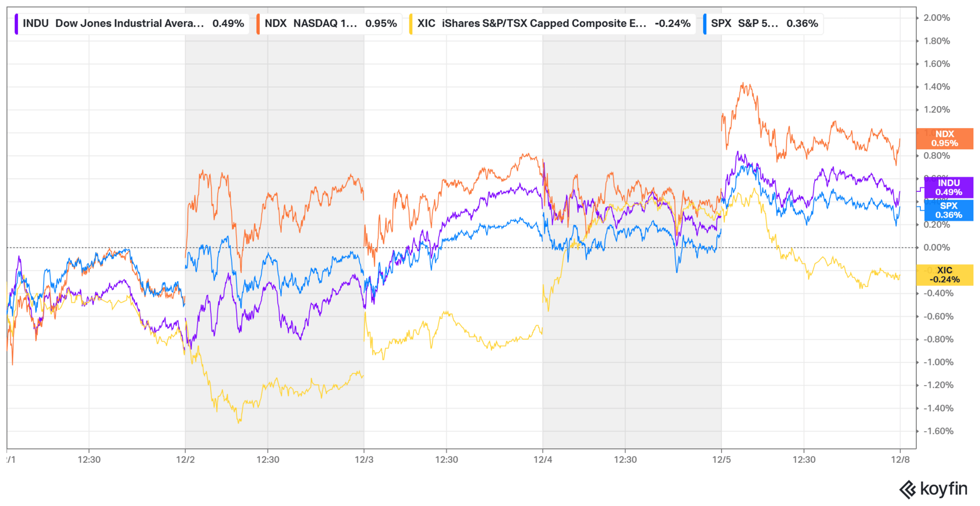Click the purple color bar beside INDU
The height and width of the screenshot is (506, 980).
click(x=16, y=24)
